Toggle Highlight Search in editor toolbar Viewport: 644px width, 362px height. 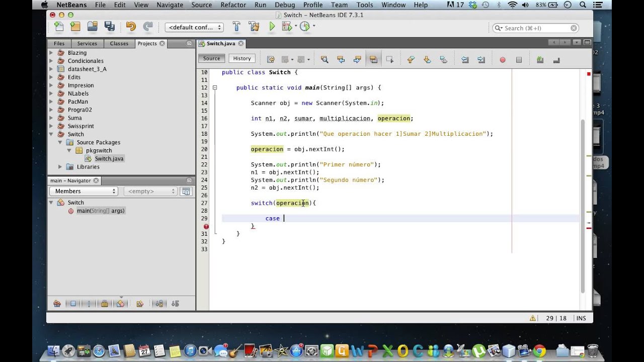(x=373, y=59)
